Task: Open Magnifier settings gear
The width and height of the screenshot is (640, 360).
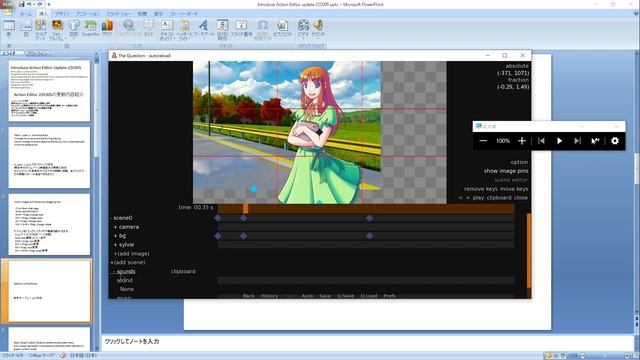Action: pos(615,141)
